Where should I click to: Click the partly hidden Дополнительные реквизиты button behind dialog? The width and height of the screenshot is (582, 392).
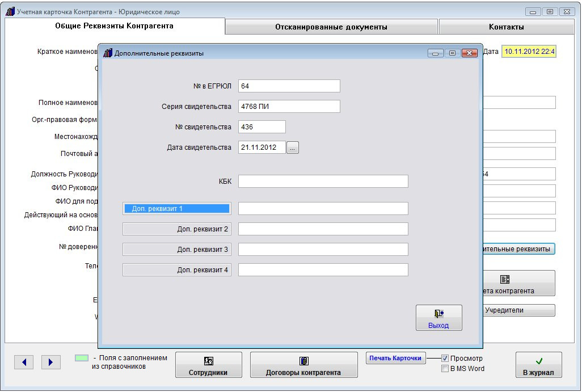(x=519, y=248)
